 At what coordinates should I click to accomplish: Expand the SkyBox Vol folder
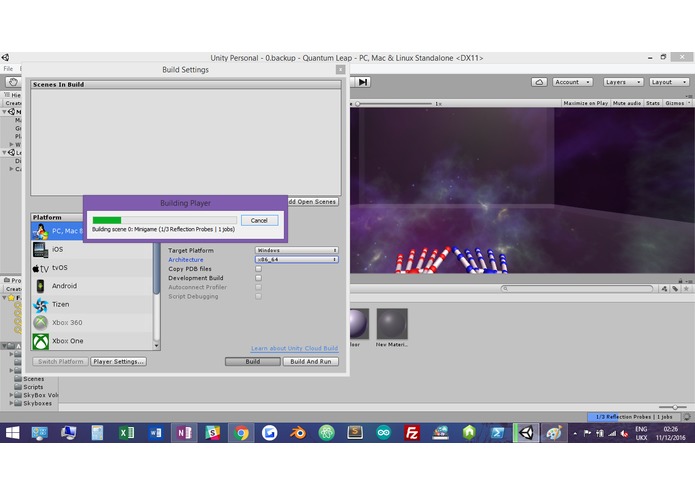coord(11,395)
